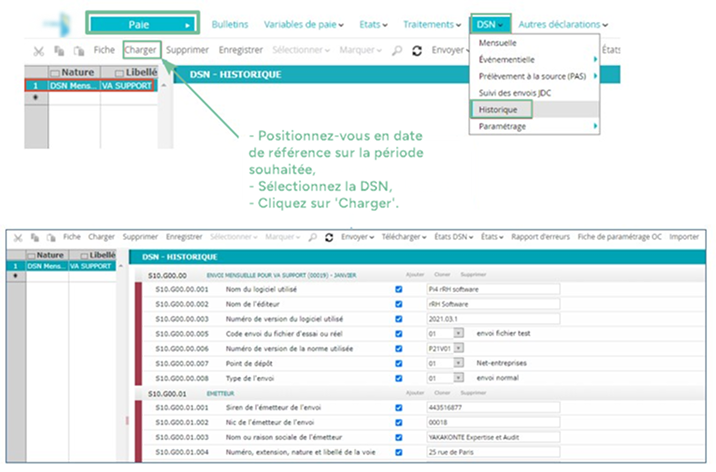Open the 'Autres déclarations' menu
Viewport: 716px width, 472px height.
pyautogui.click(x=562, y=23)
